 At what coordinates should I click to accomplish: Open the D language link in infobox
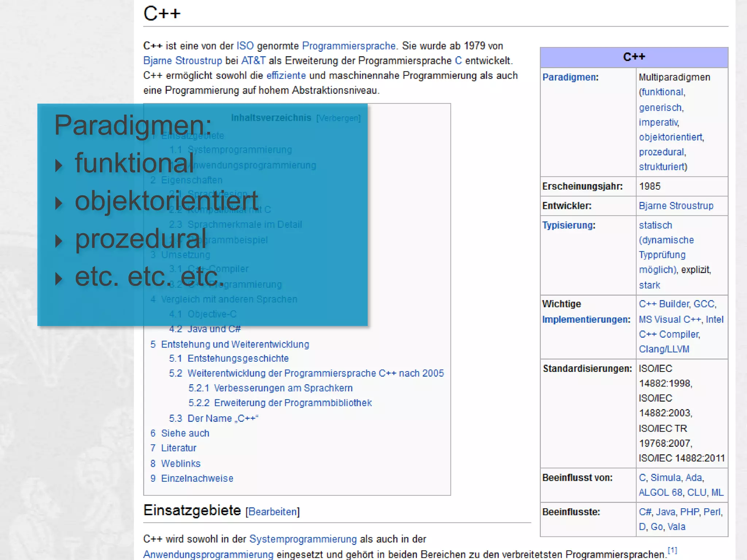tap(642, 527)
